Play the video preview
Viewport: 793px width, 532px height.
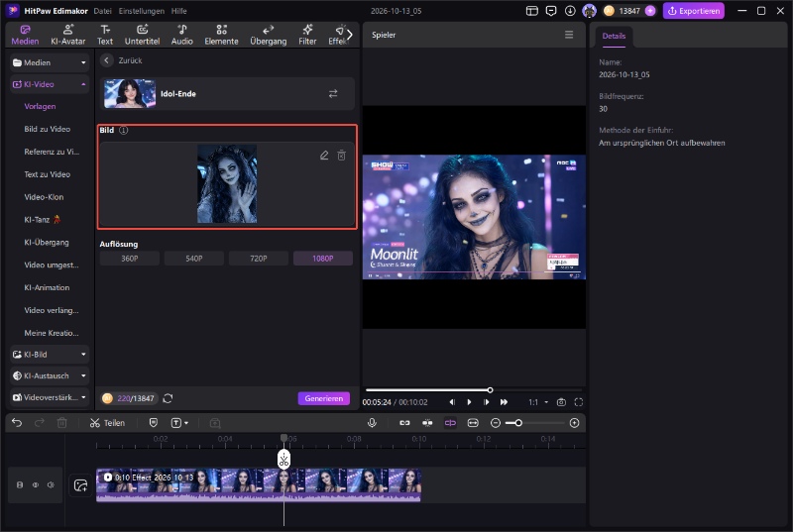(469, 402)
